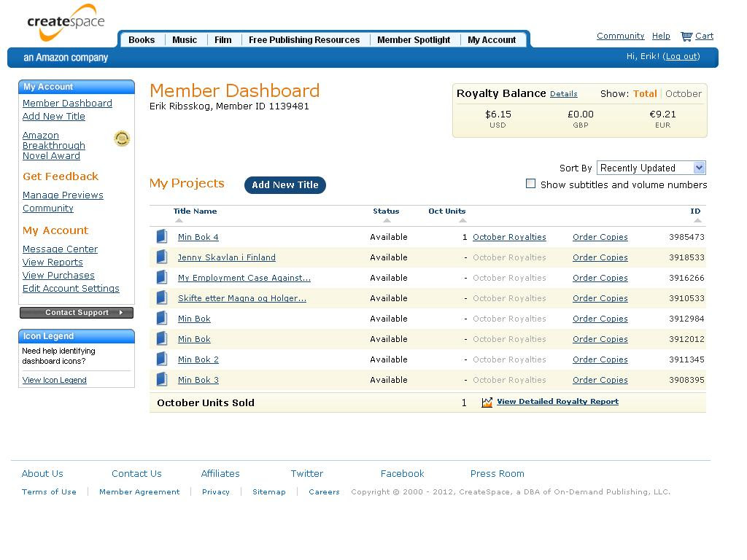Viewport: 747px width, 560px height.
Task: Enable Show subtitles and volume numbers checkbox
Action: click(530, 184)
